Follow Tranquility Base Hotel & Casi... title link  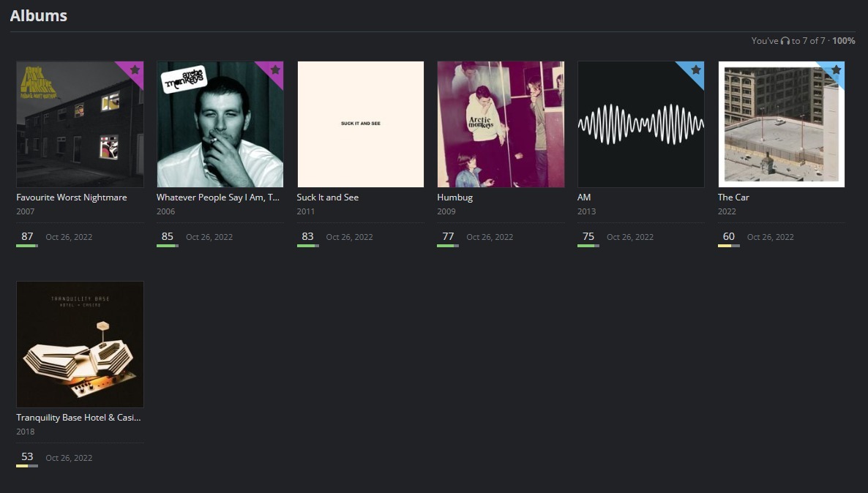click(x=78, y=418)
